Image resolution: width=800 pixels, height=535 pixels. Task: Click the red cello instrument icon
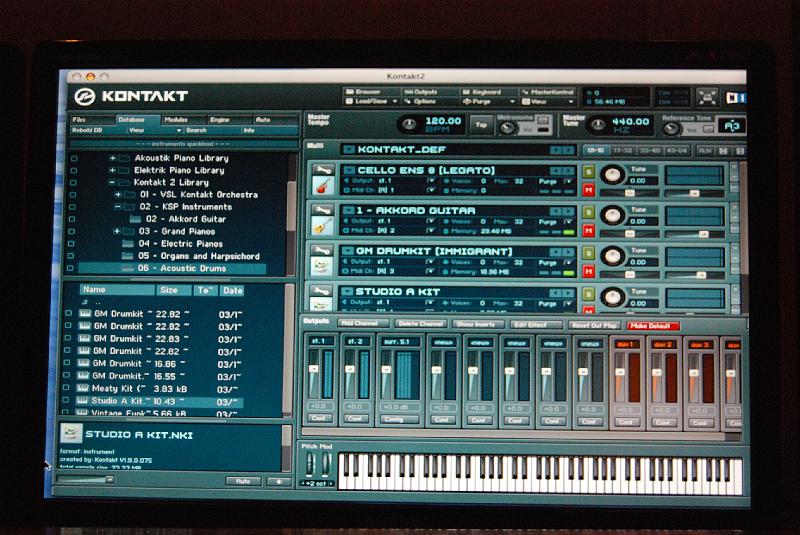(322, 187)
